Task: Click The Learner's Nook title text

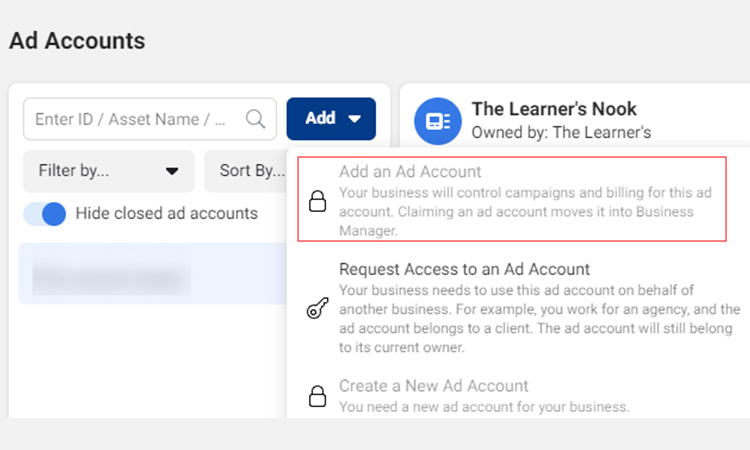Action: click(x=554, y=109)
